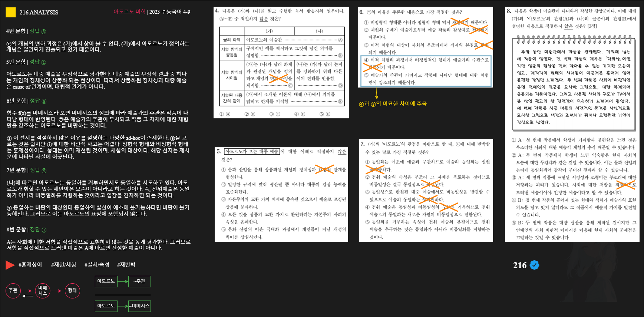Click the (가) column header in table
This screenshot has height=317, width=644.
pyautogui.click(x=269, y=31)
